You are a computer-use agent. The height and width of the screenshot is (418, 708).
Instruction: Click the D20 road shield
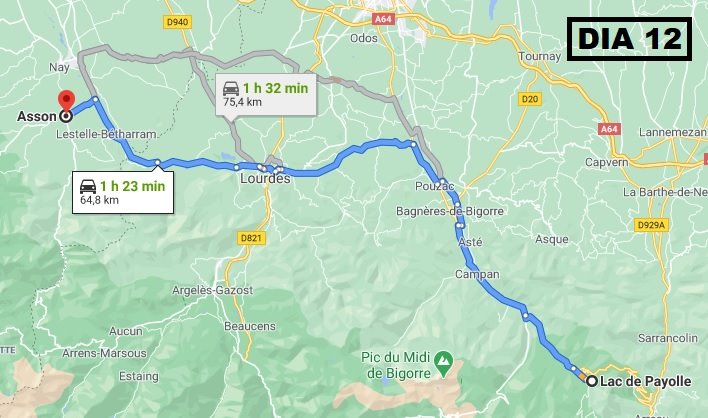click(530, 98)
